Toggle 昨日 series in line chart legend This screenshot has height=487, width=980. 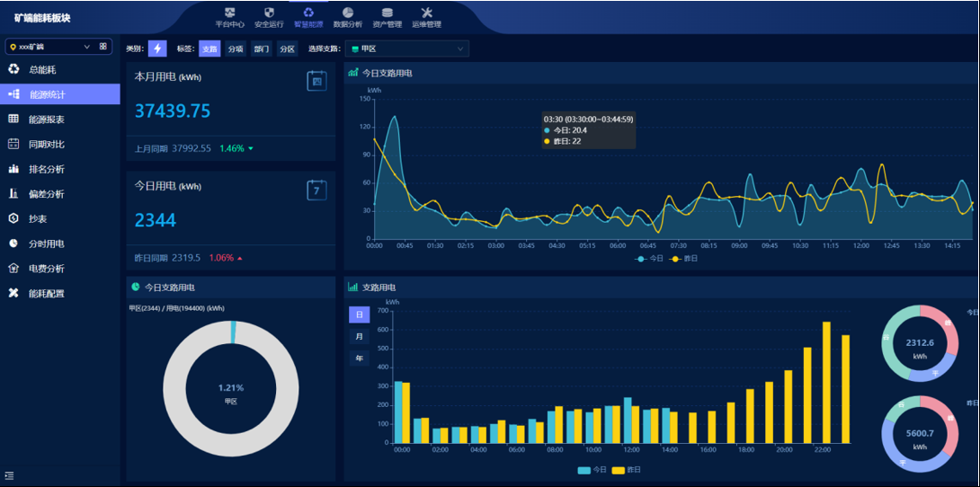[x=684, y=259]
